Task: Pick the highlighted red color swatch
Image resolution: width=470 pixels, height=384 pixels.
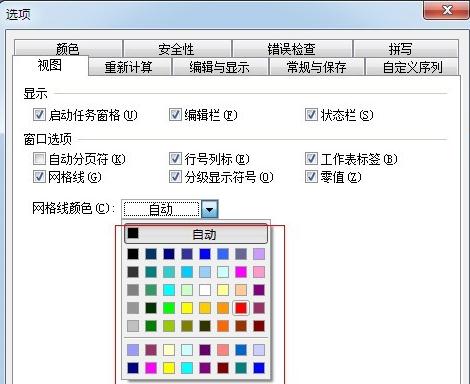Action: 241,308
